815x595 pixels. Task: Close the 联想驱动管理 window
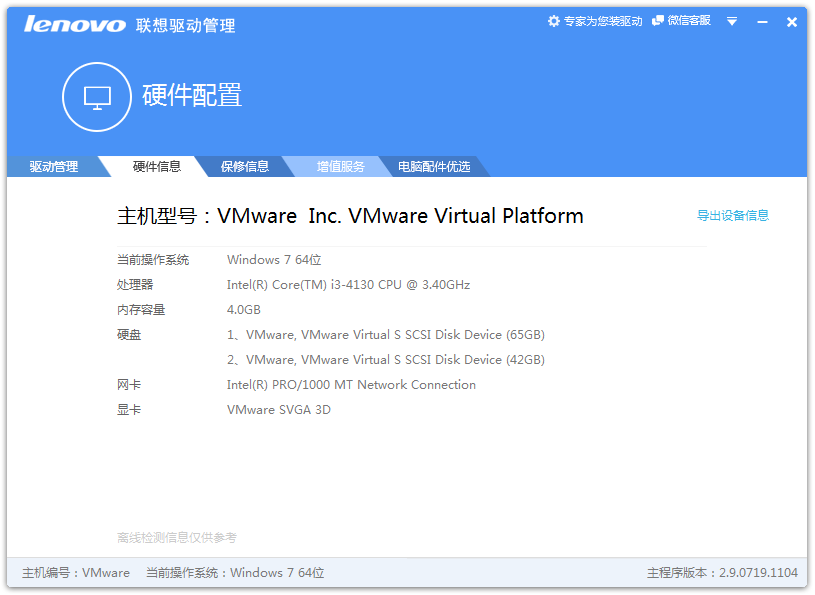click(x=792, y=22)
